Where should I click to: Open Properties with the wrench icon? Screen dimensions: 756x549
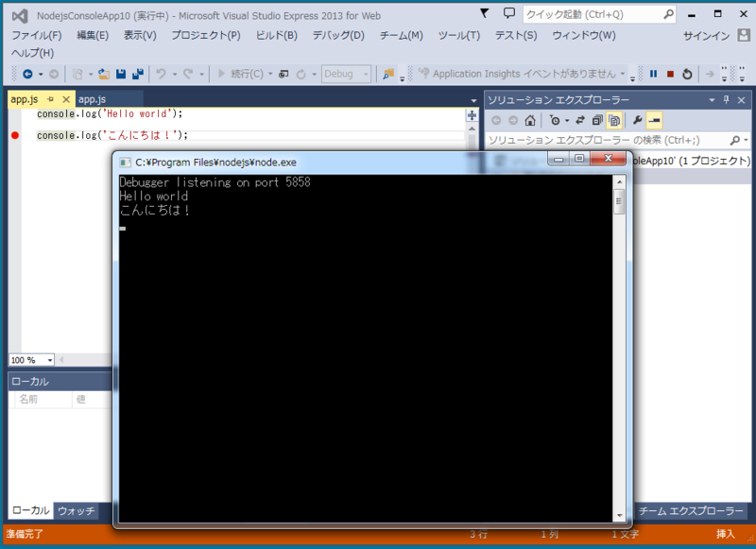pyautogui.click(x=637, y=120)
